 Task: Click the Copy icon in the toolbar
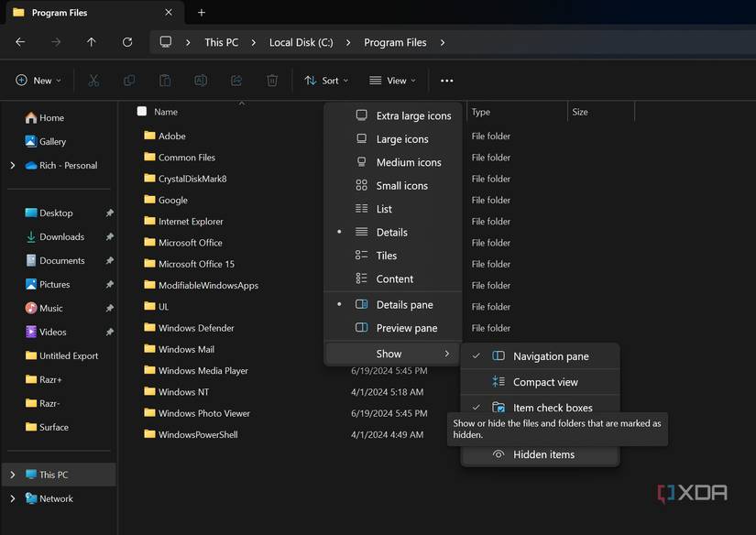coord(129,81)
